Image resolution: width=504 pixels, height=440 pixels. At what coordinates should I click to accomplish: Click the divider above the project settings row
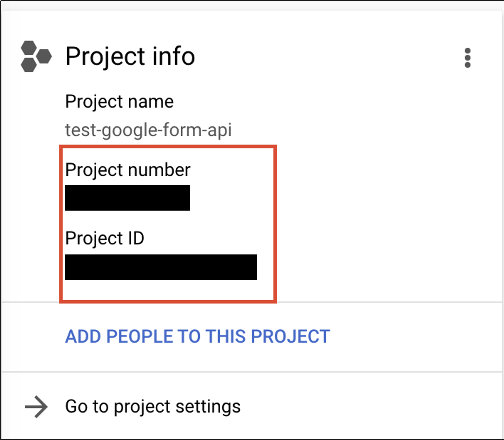point(252,372)
